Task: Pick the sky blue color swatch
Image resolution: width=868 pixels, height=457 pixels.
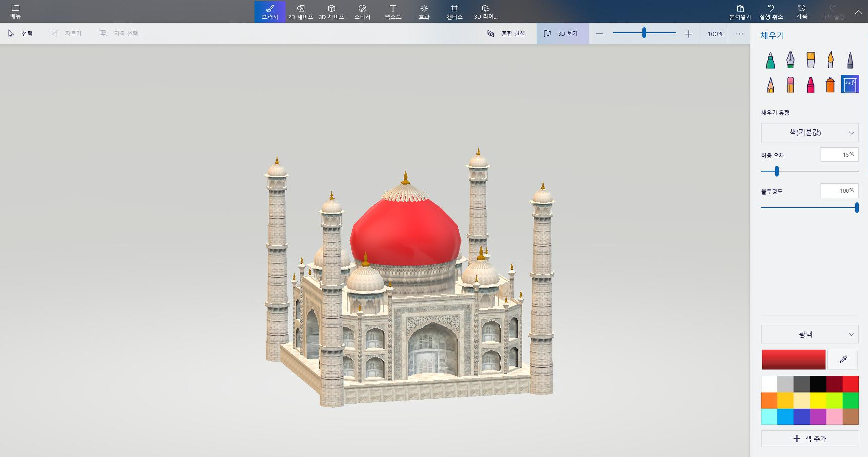Action: click(785, 417)
